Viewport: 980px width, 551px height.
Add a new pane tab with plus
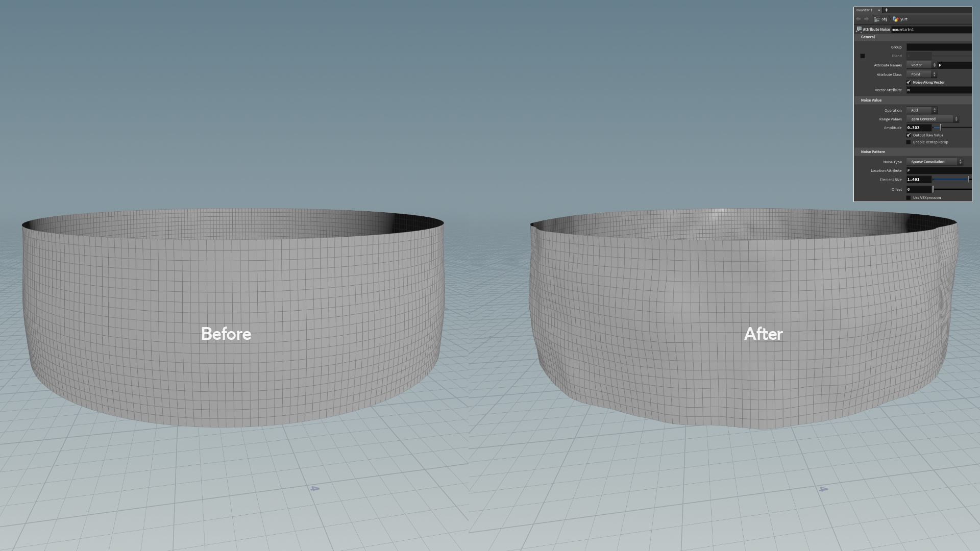coord(887,10)
